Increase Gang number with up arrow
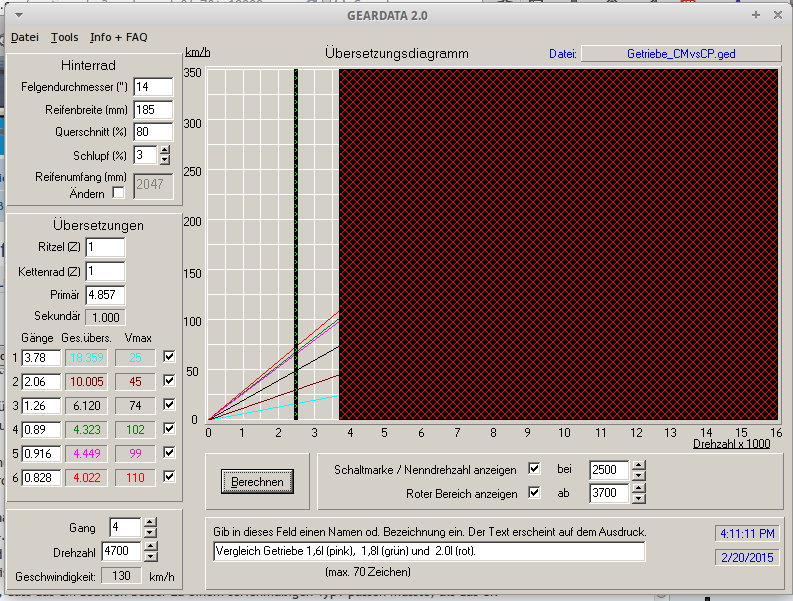 150,521
